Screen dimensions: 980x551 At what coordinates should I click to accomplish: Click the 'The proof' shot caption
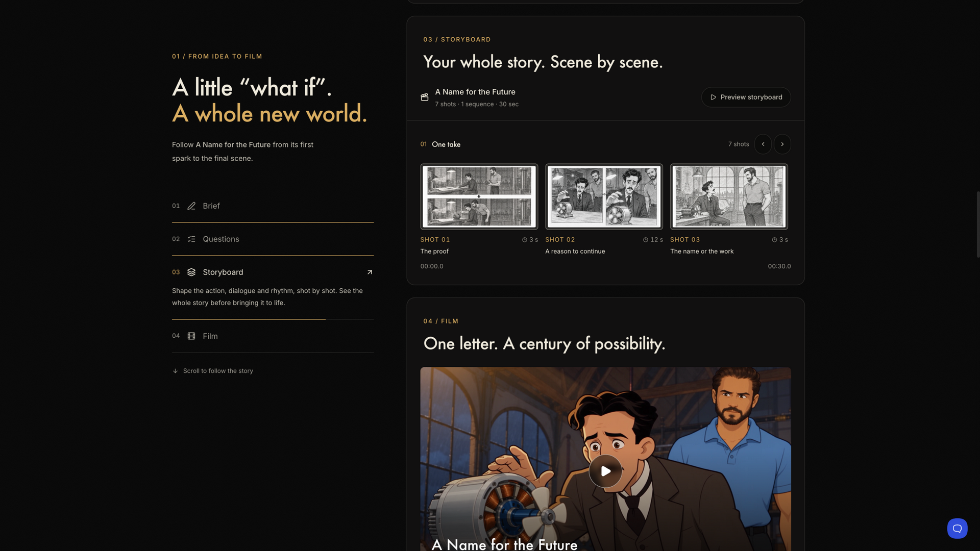[434, 252]
